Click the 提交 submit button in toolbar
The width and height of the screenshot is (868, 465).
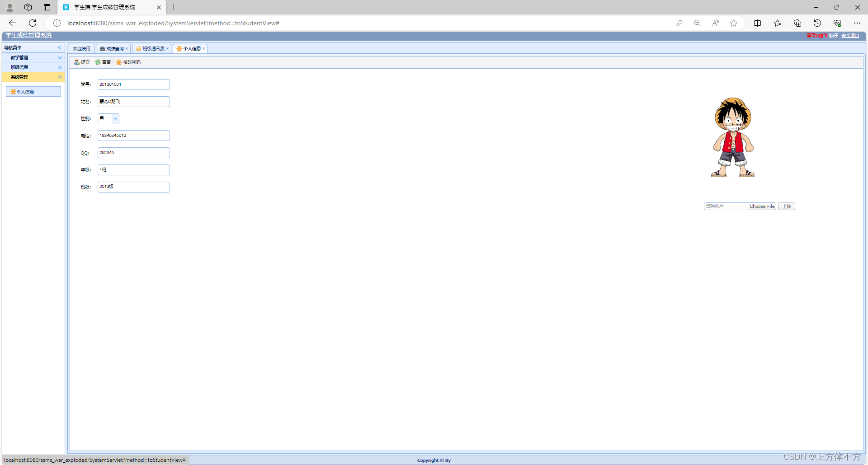[x=82, y=62]
